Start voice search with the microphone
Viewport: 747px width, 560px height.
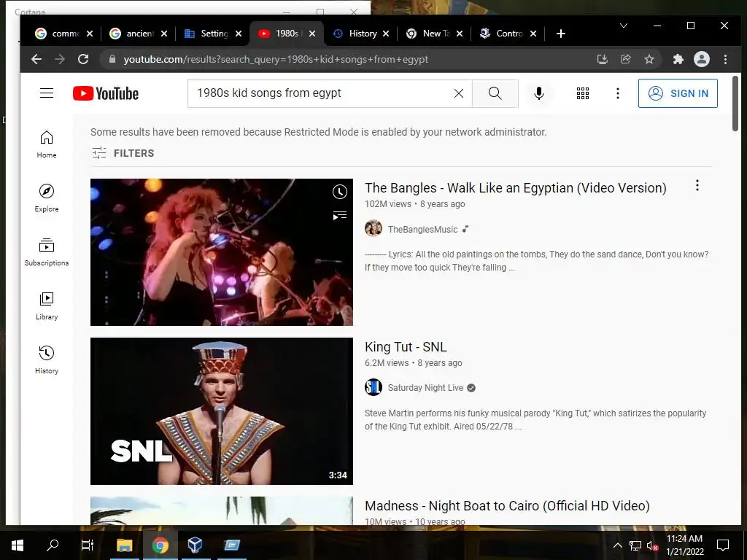tap(539, 93)
